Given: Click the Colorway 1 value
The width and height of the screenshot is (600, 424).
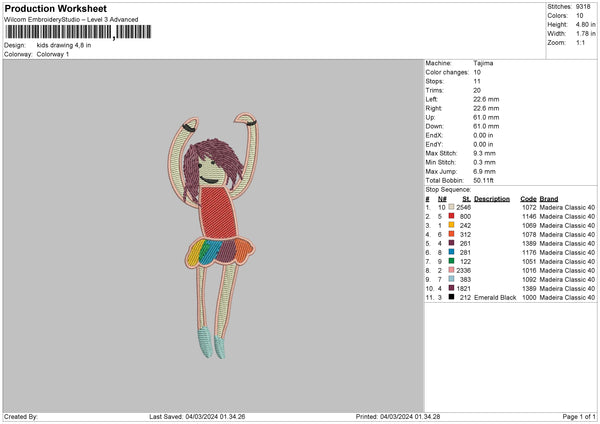Looking at the screenshot, I should (x=53, y=53).
